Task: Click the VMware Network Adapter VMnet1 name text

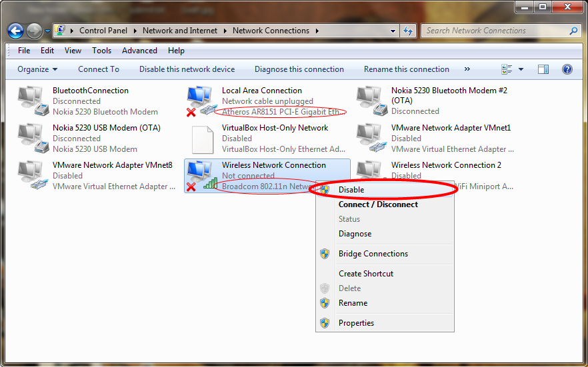Action: coord(451,128)
